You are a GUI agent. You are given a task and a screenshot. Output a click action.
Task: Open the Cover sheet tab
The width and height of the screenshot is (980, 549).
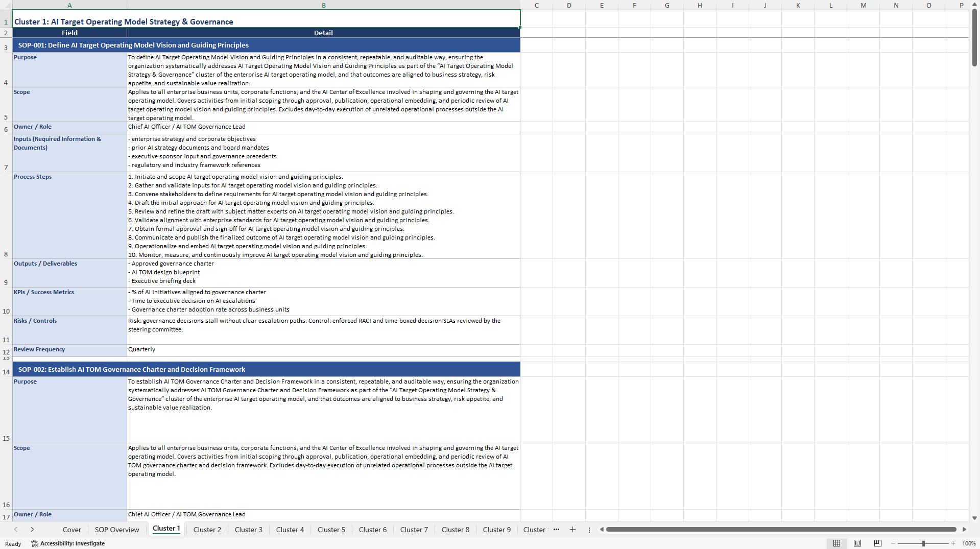click(x=71, y=530)
